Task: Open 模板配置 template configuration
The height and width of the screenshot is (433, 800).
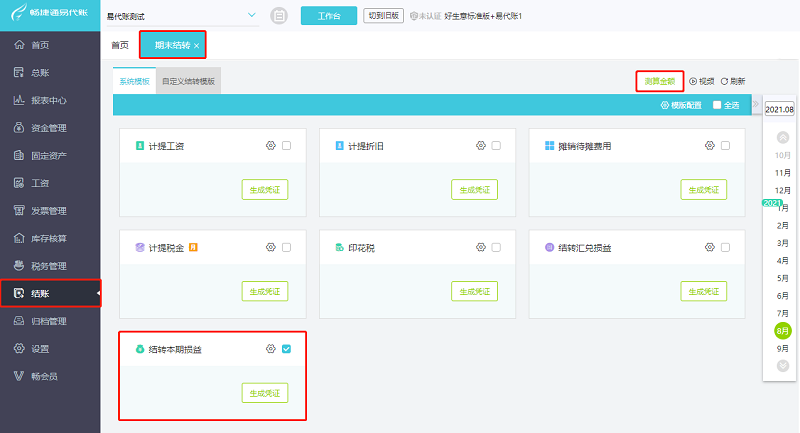Action: pyautogui.click(x=681, y=105)
